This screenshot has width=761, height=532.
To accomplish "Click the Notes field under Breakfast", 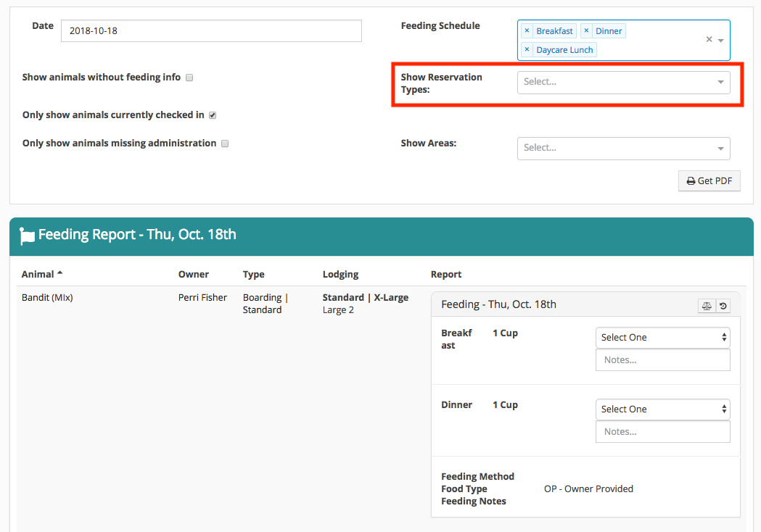I will pyautogui.click(x=662, y=359).
